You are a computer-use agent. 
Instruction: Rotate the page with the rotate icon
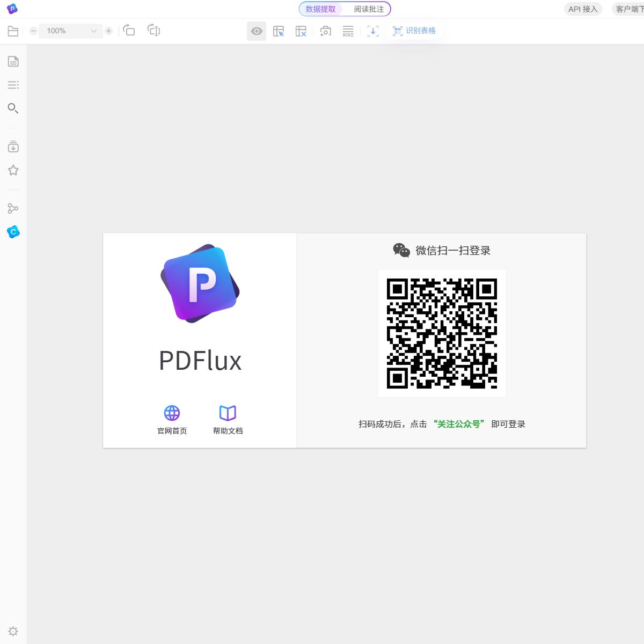click(129, 31)
